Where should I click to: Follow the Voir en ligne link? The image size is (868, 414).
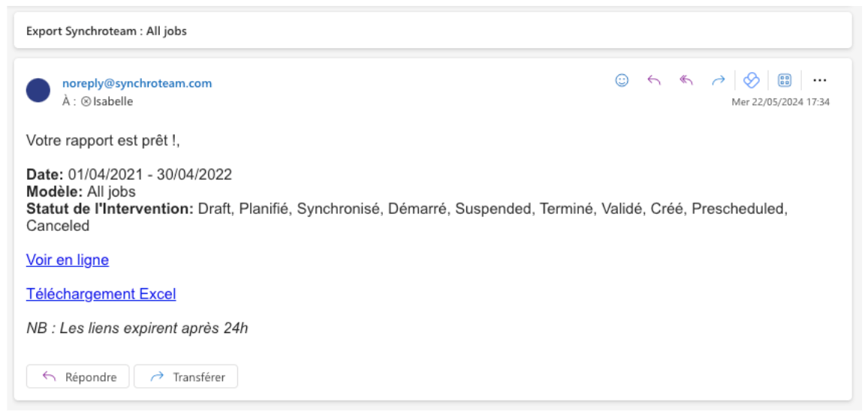click(x=68, y=259)
